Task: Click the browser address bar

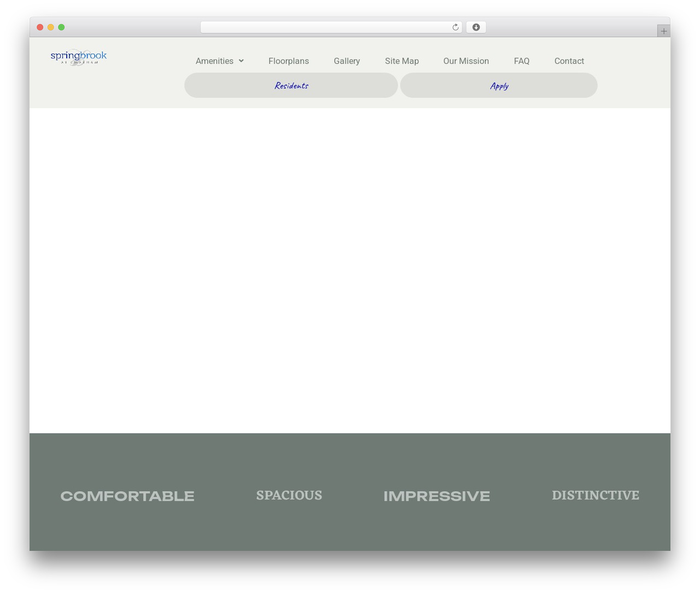Action: (331, 27)
